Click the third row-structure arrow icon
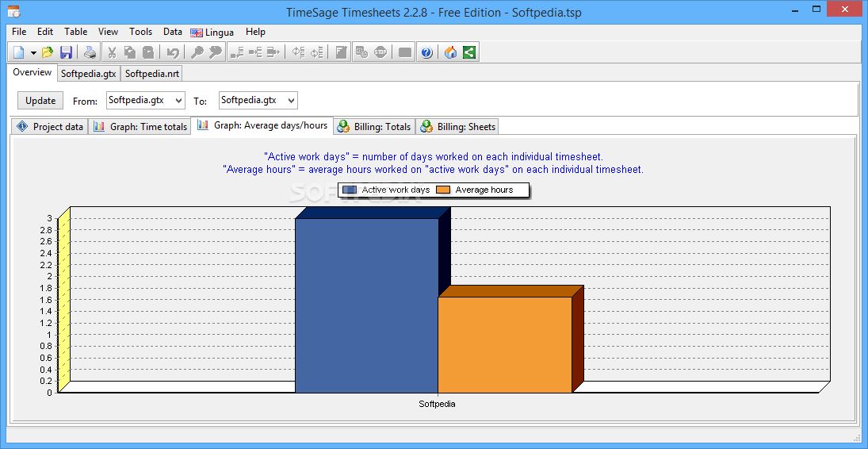The image size is (868, 449). coord(273,52)
